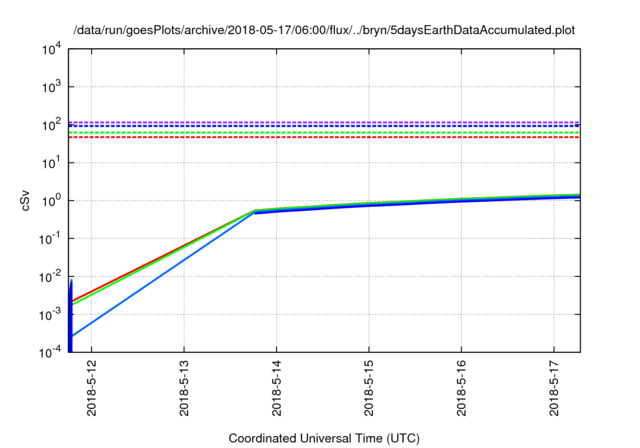The height and width of the screenshot is (448, 640).
Task: Select the 2018-5-17 date tick label
Action: click(x=553, y=388)
